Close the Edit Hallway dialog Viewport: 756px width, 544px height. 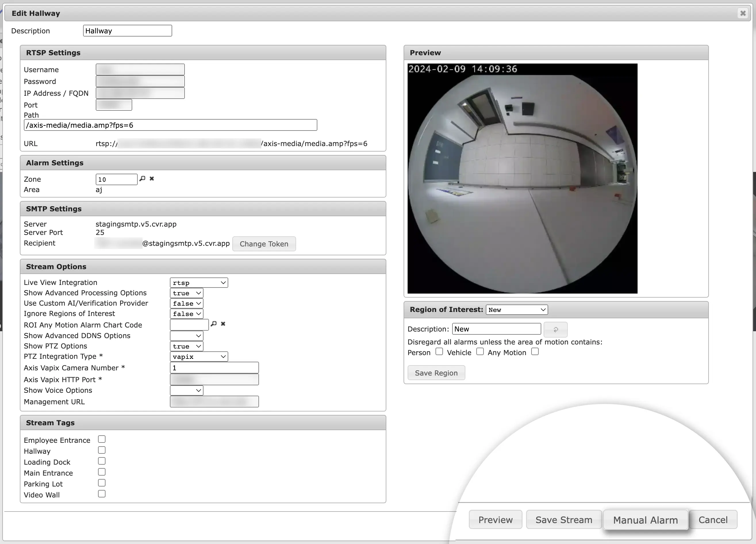[x=743, y=13]
